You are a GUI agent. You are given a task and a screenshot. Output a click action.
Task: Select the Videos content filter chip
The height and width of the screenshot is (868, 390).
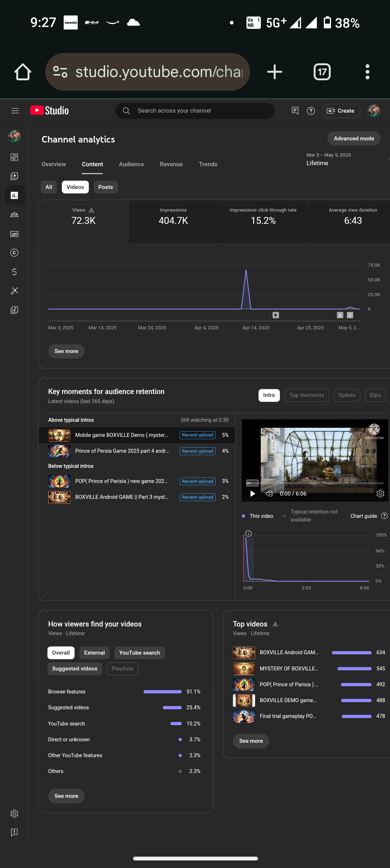click(x=75, y=187)
